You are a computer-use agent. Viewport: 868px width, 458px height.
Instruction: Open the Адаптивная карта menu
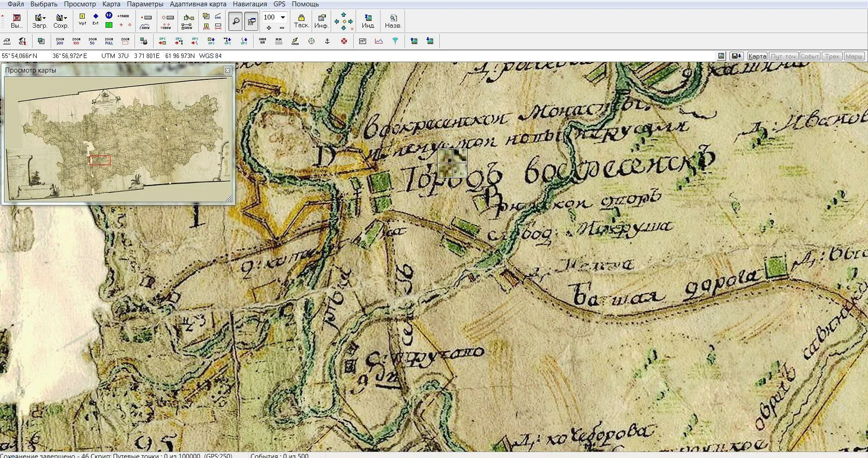pos(198,4)
